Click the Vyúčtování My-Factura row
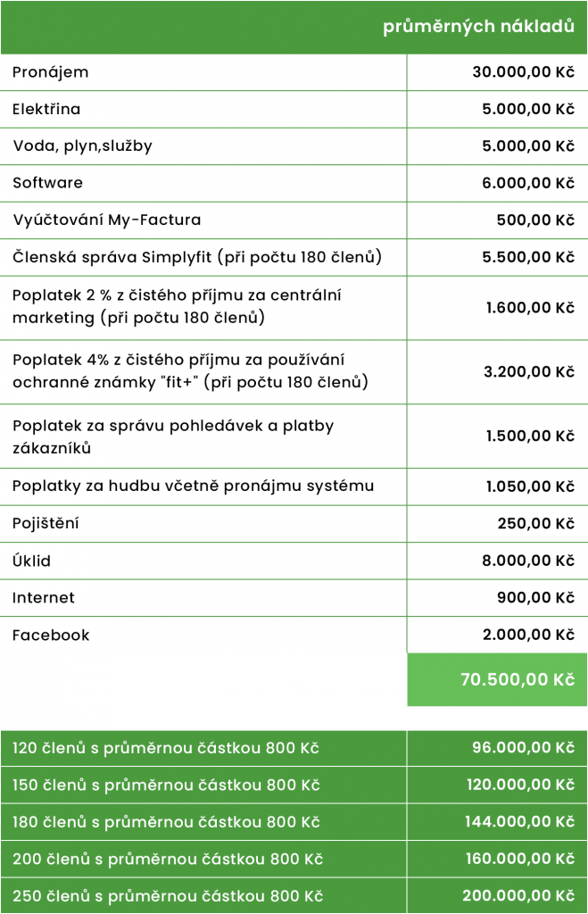Screen dimensions: 588x914 (294, 220)
